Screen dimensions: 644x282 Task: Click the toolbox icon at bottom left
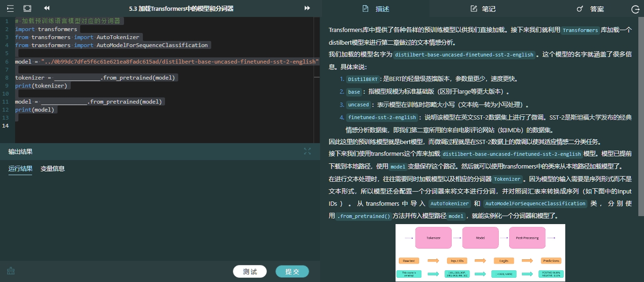click(x=11, y=271)
